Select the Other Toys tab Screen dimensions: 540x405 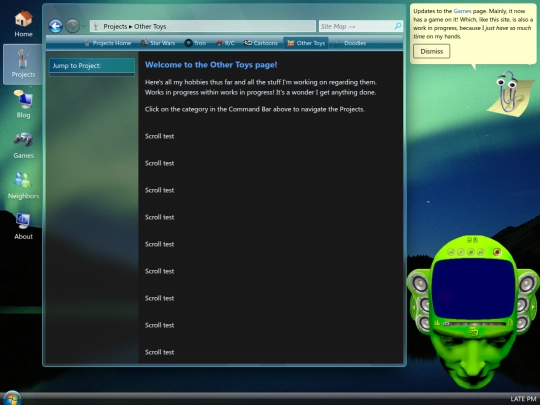point(306,43)
